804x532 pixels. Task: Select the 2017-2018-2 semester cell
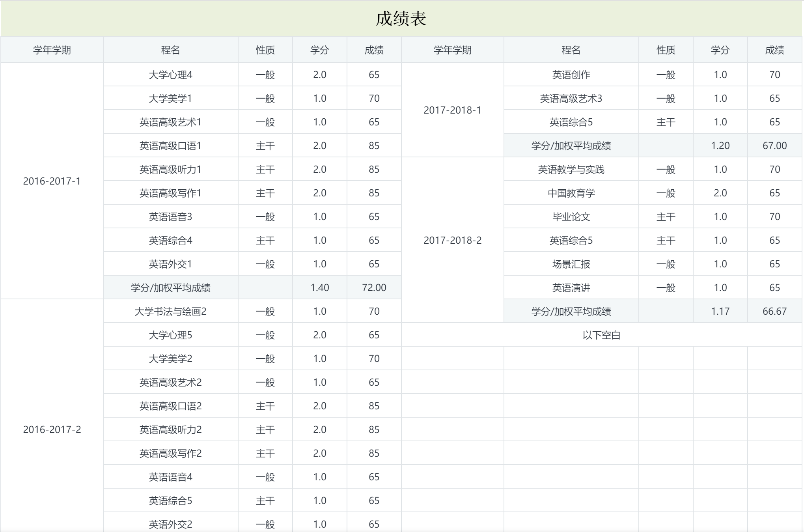click(x=452, y=240)
